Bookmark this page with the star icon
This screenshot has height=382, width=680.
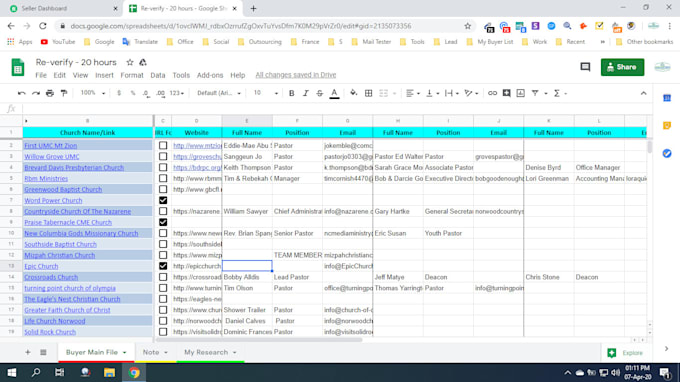click(468, 26)
